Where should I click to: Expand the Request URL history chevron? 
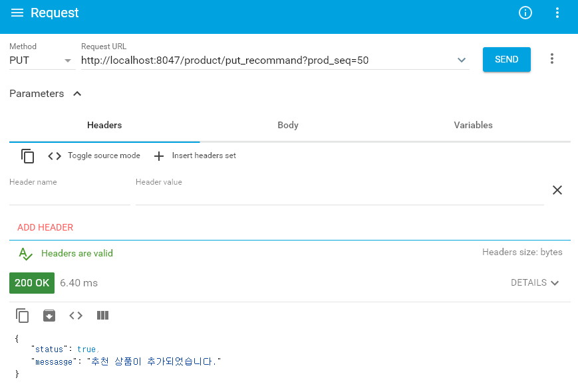coord(462,60)
